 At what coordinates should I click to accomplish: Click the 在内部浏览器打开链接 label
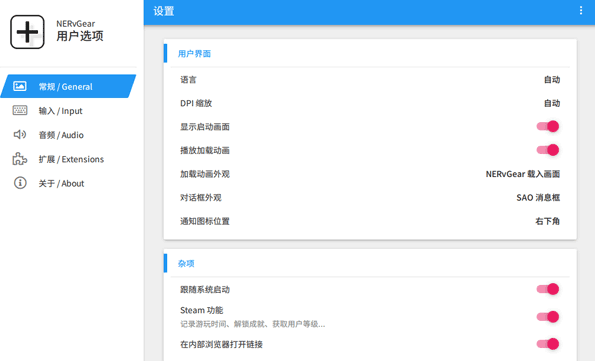click(x=221, y=344)
